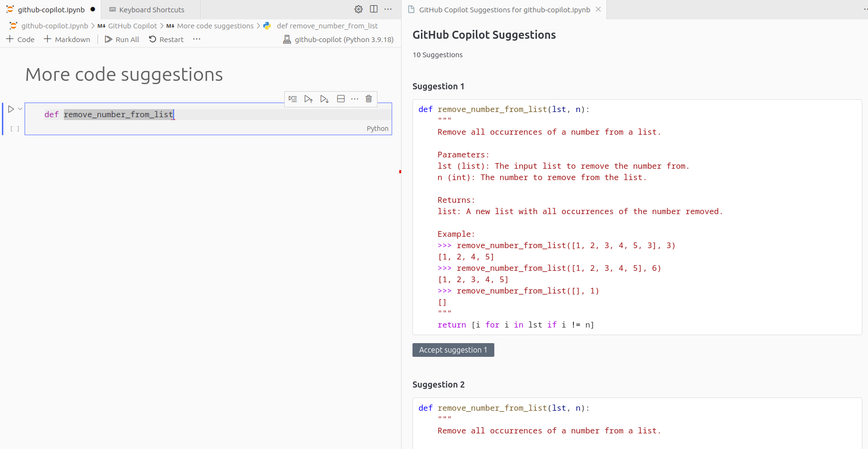Add a new Markdown cell
Screen dimensions: 868x449
(67, 39)
